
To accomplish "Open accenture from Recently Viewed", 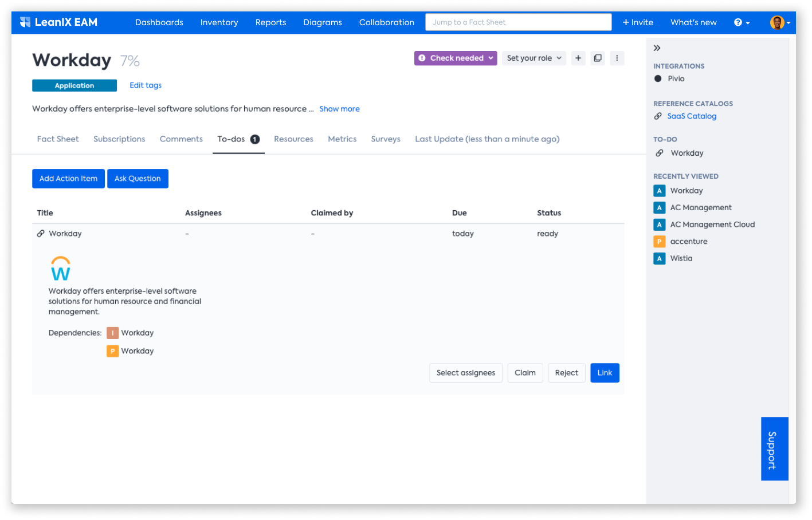I will pyautogui.click(x=689, y=242).
